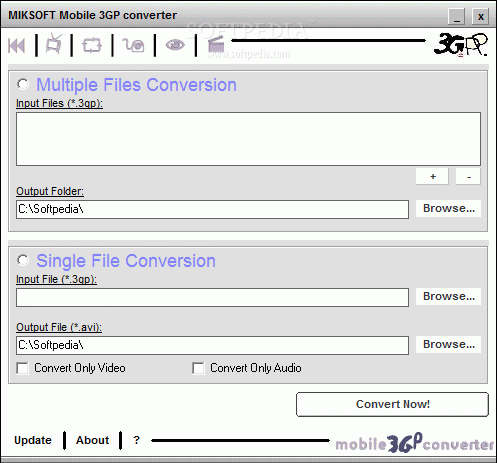
Task: Click the TV set toolbar icon
Action: [54, 44]
